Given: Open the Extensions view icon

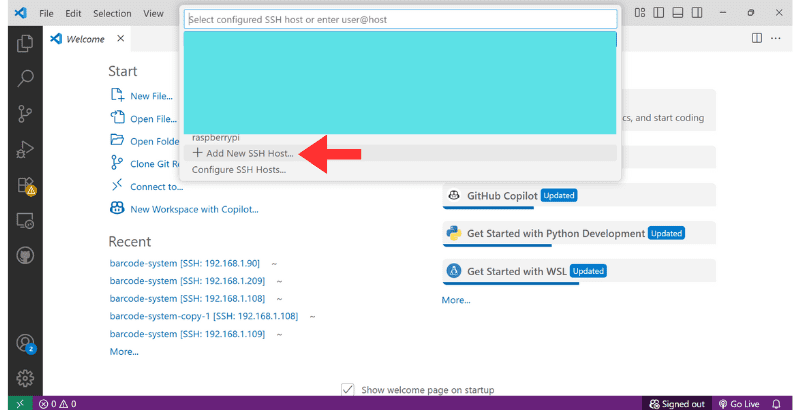Looking at the screenshot, I should click(26, 185).
